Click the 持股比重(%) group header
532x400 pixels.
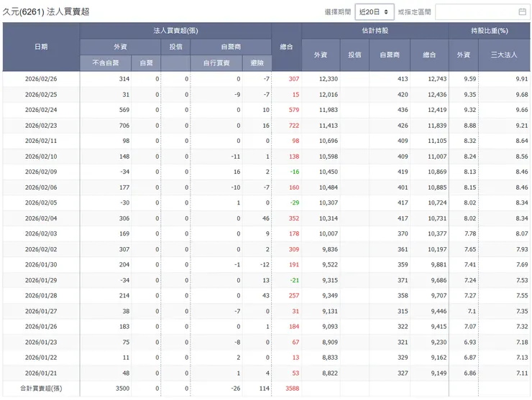click(x=490, y=31)
